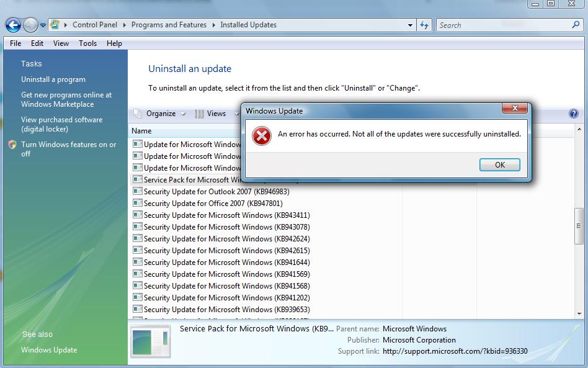Click icon of Office 2007 KB947801 update
The width and height of the screenshot is (588, 368).
[x=138, y=203]
